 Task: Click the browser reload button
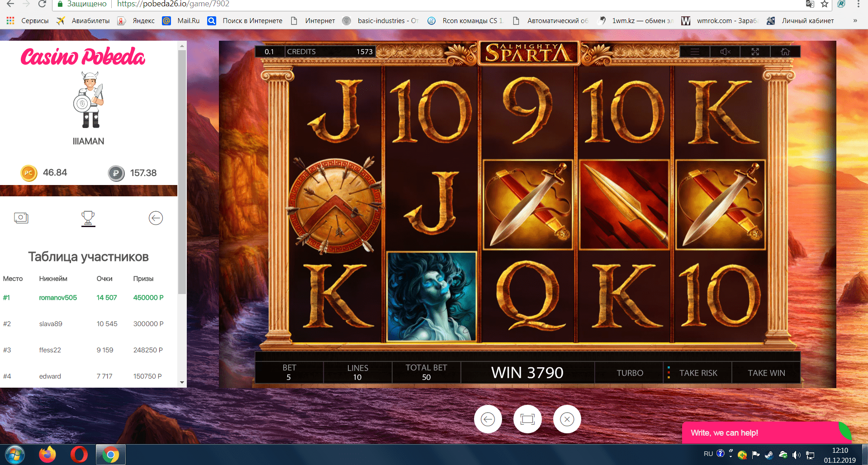tap(42, 4)
